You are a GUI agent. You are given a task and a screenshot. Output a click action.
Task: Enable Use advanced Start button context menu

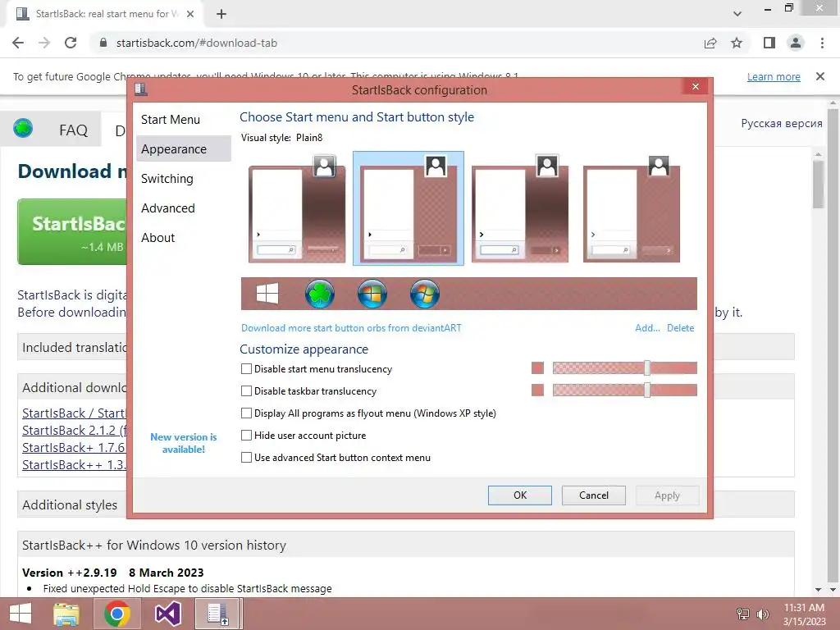coord(246,458)
